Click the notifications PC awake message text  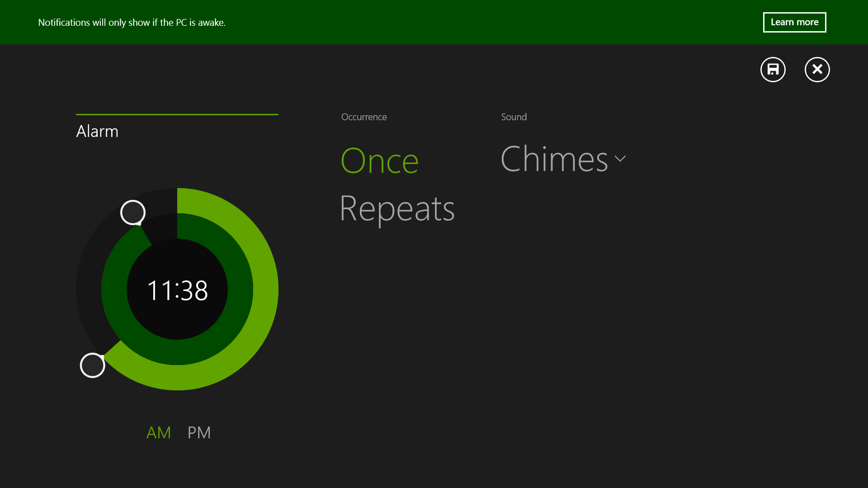point(132,23)
